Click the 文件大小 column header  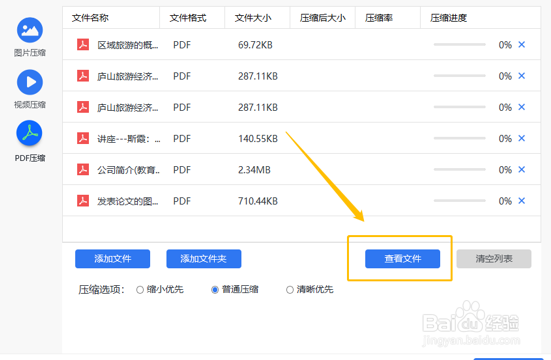click(x=253, y=18)
